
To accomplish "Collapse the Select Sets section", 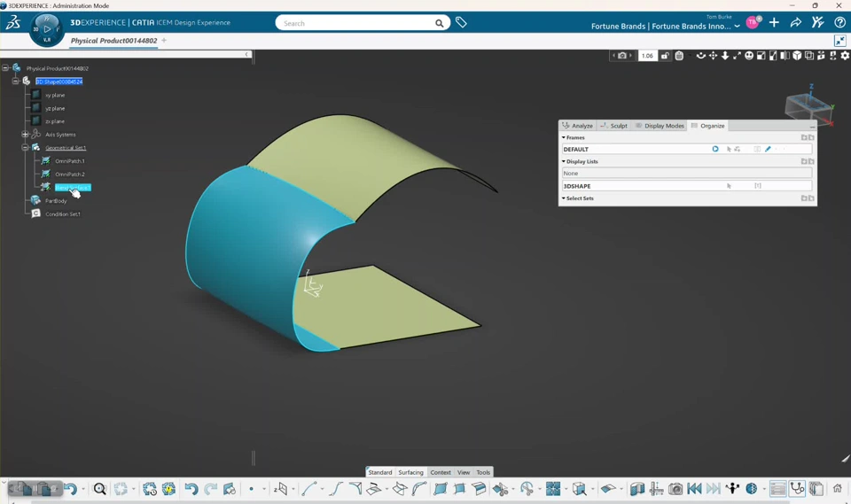I will coord(564,198).
